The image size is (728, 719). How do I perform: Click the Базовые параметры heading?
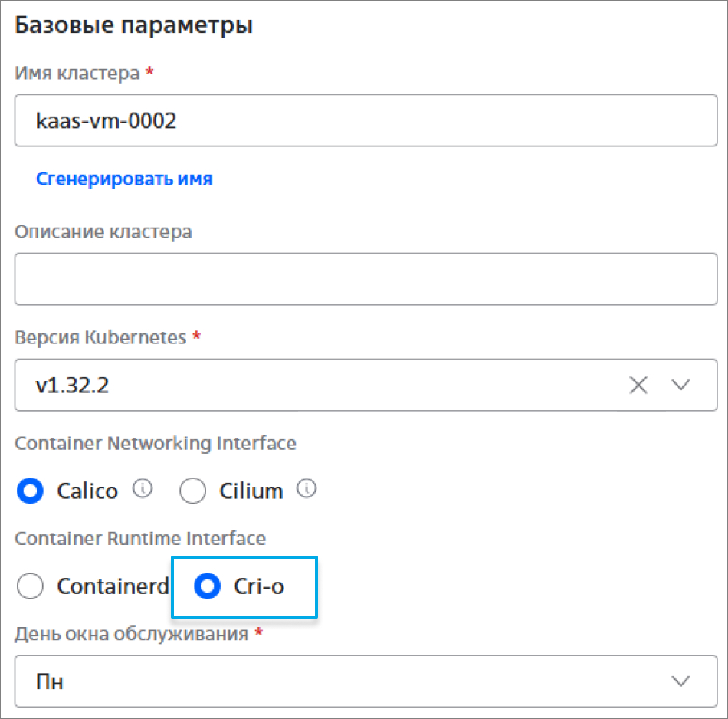pos(134,25)
